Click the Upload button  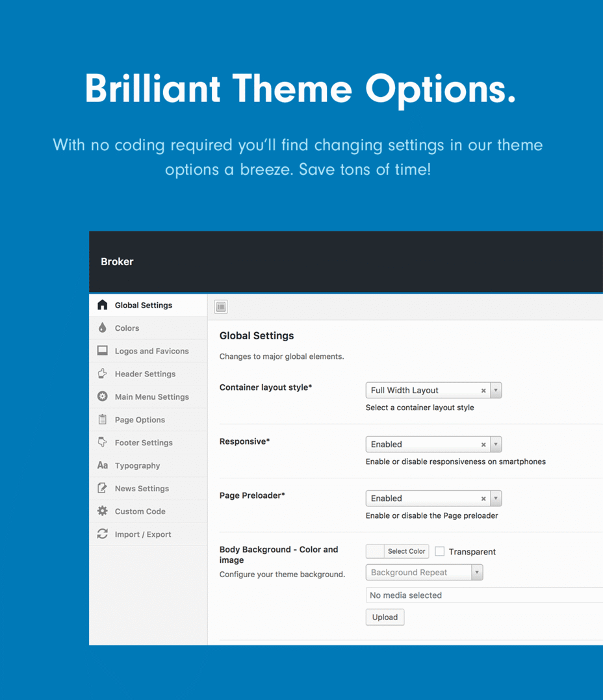385,617
